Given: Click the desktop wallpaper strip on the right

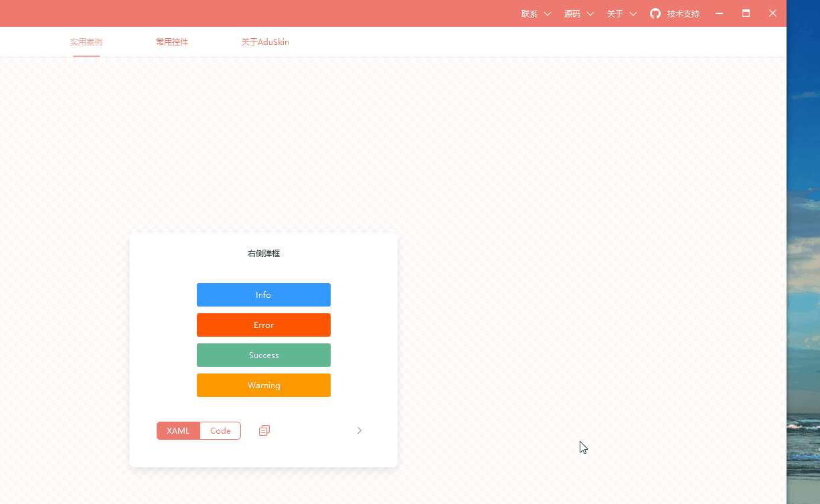Looking at the screenshot, I should tap(803, 268).
